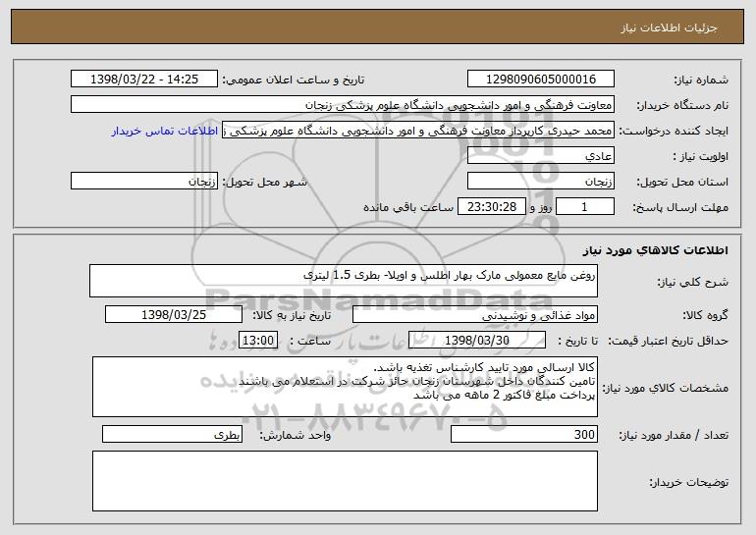Image resolution: width=756 pixels, height=535 pixels.
Task: Click the goods specification text area (مشخصات کالای مورد نیاز)
Action: [345, 387]
